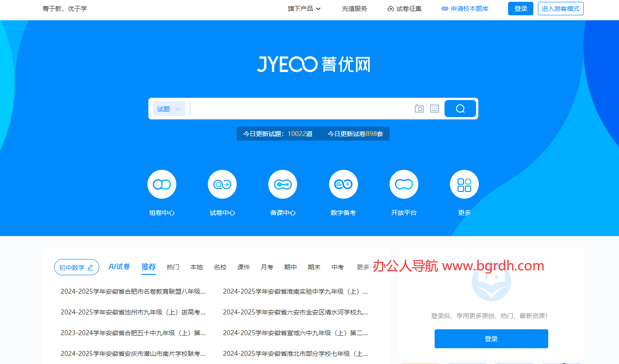The height and width of the screenshot is (364, 619).
Task: Switch to the 中考 tab
Action: [338, 267]
